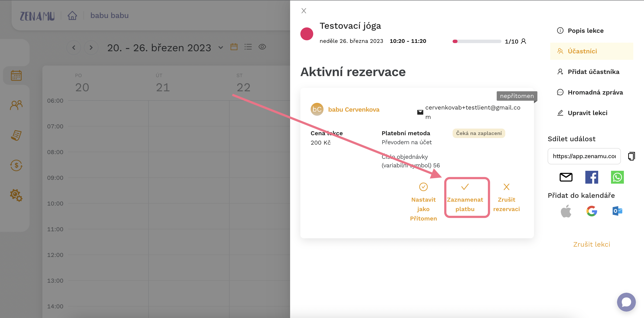Click the share URL input field
This screenshot has height=318, width=644.
click(x=584, y=156)
